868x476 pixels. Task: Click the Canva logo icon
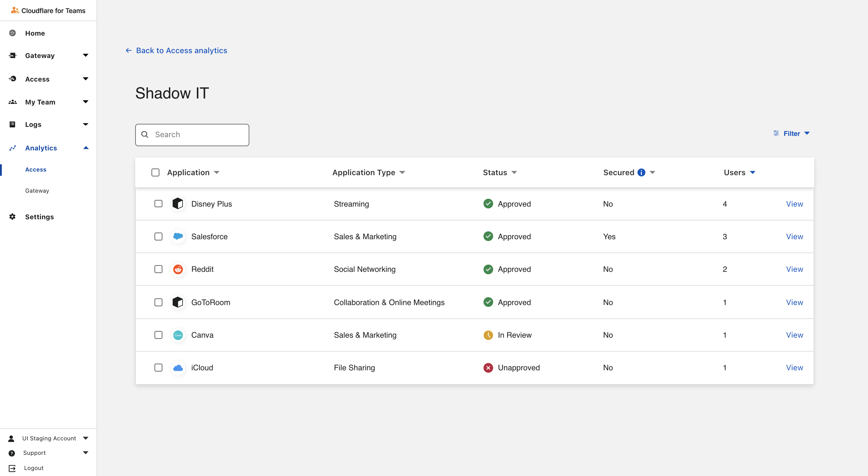click(x=178, y=335)
